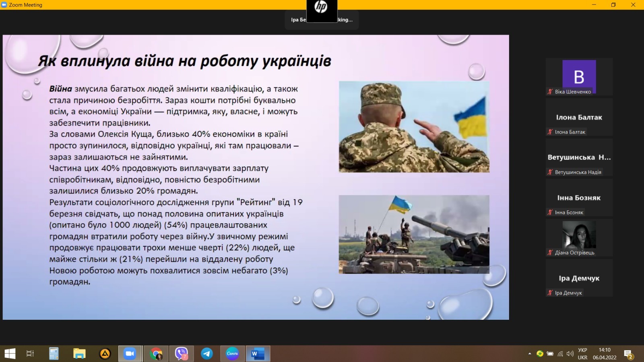Screen dimensions: 644x362
Task: Open Google Chrome from the taskbar
Action: (156, 354)
